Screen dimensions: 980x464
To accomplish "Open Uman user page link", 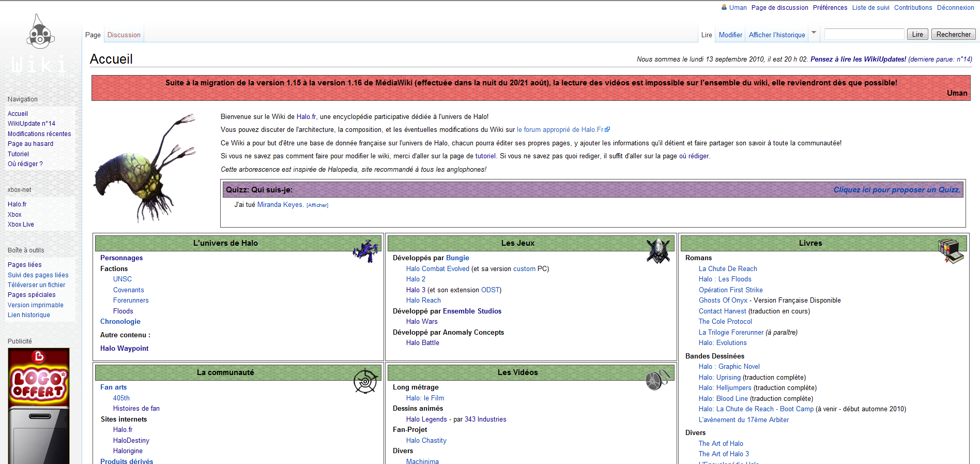I will (738, 8).
